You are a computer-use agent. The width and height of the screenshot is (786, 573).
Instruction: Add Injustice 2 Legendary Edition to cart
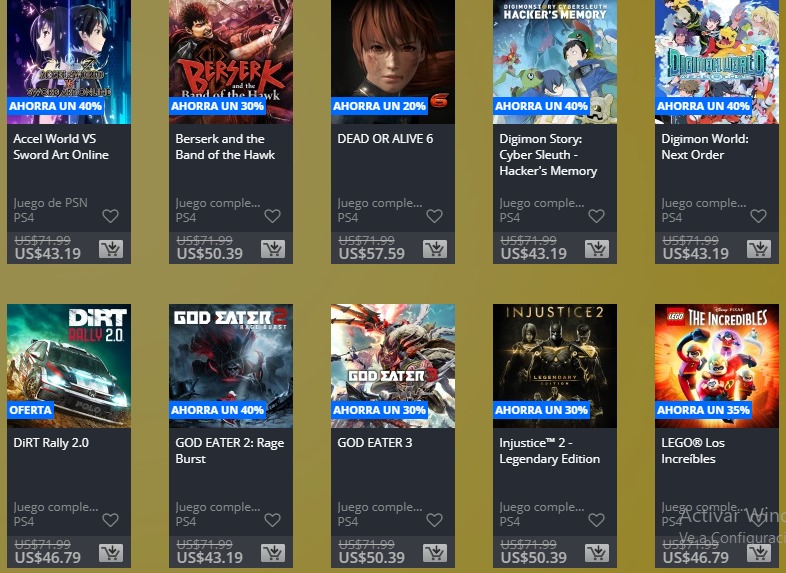[x=597, y=552]
